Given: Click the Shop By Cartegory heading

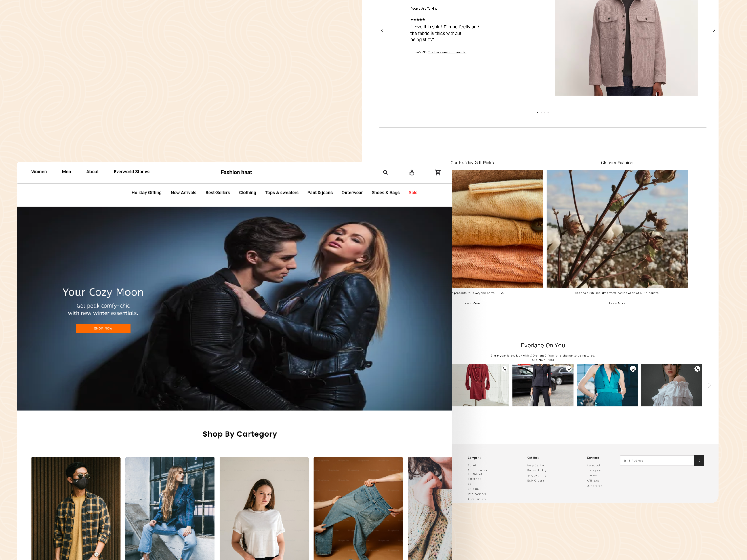Looking at the screenshot, I should [x=240, y=434].
